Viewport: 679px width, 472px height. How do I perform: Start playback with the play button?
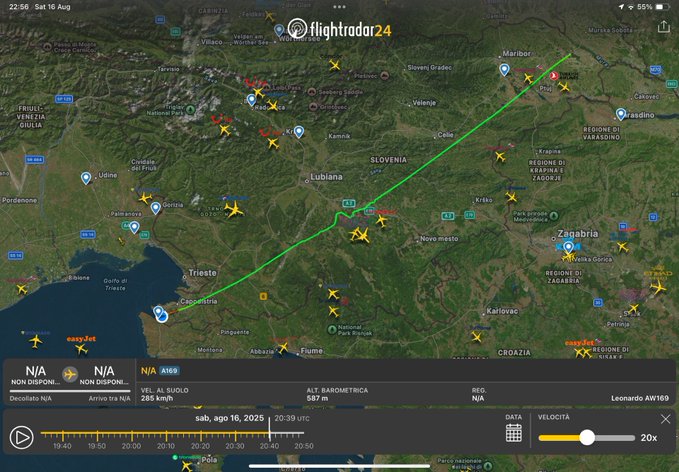(21, 437)
